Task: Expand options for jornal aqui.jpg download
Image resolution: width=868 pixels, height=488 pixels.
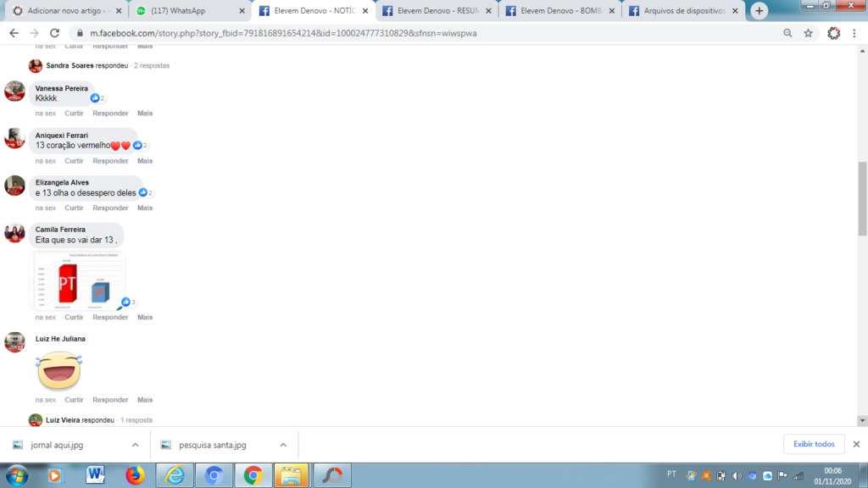Action: pos(135,445)
